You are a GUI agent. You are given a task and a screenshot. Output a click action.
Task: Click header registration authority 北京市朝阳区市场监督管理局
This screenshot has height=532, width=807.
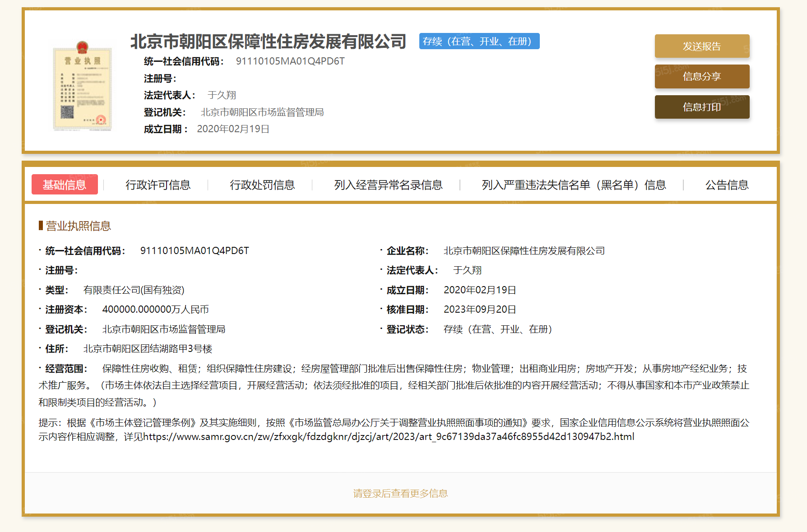coord(262,112)
